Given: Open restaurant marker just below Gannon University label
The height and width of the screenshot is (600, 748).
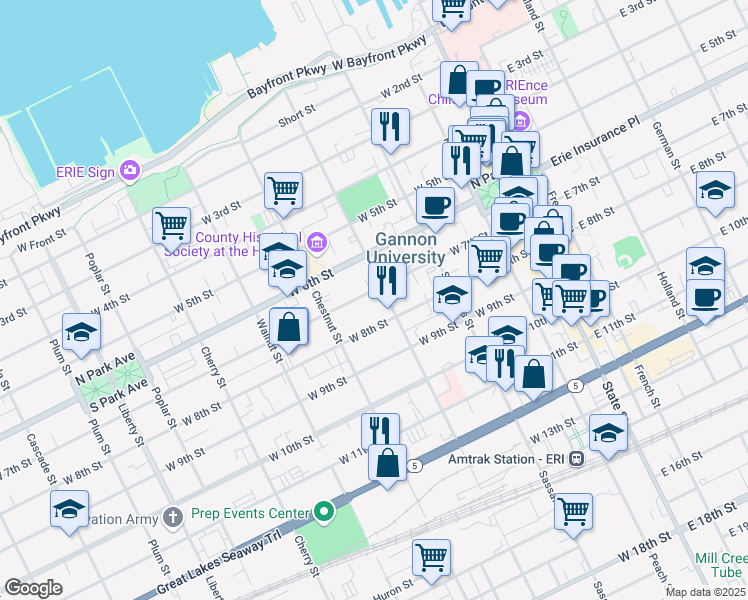Looking at the screenshot, I should click(x=388, y=282).
